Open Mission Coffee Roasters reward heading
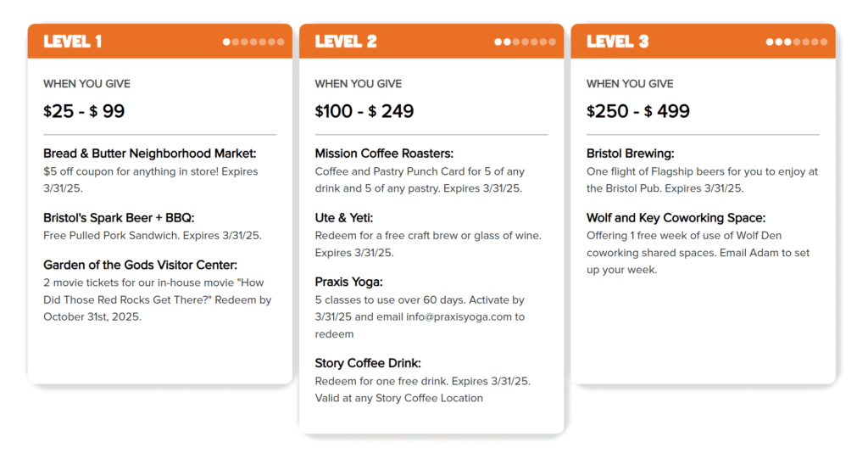This screenshot has width=868, height=470. (x=384, y=154)
